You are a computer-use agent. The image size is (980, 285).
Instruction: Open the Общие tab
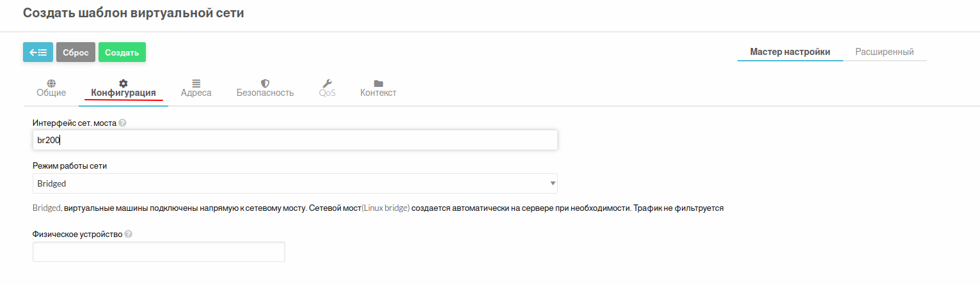(x=51, y=89)
